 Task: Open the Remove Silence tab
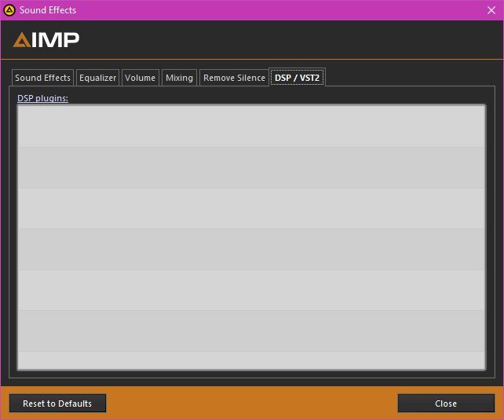(234, 78)
